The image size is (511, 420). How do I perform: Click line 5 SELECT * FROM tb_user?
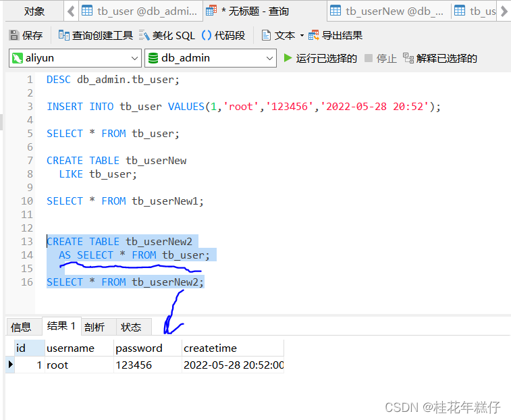click(113, 134)
